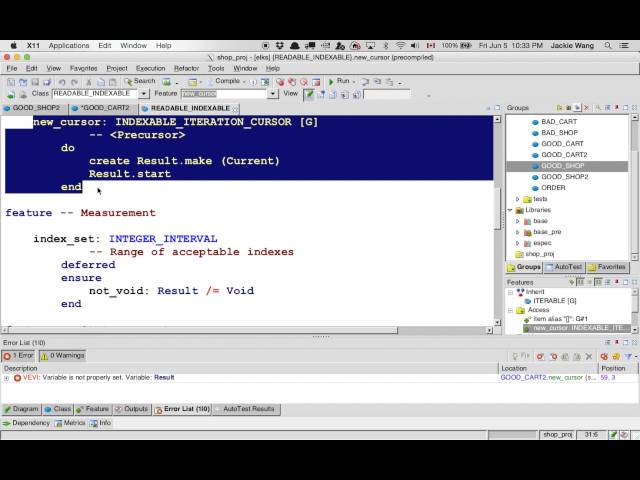Image resolution: width=640 pixels, height=480 pixels.
Task: Open the Tools menu
Action: click(x=216, y=68)
